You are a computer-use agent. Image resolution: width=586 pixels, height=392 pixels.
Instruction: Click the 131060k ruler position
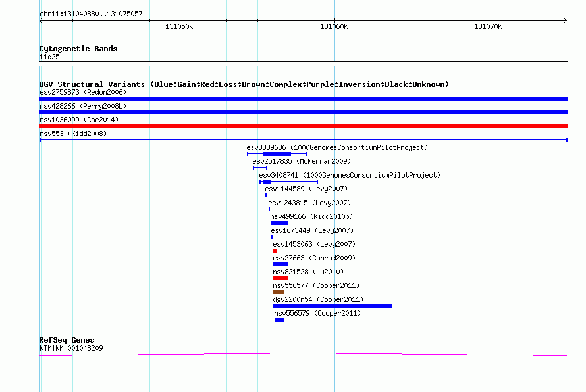tap(334, 26)
